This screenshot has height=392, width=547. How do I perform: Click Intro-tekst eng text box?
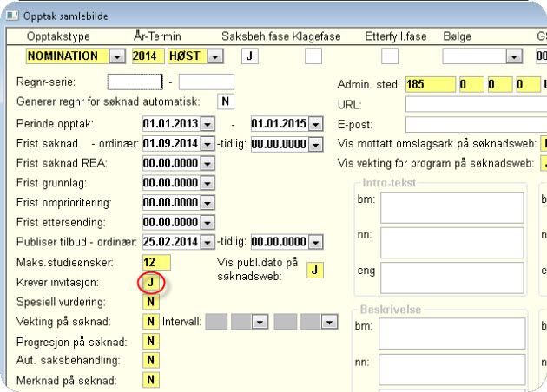pyautogui.click(x=452, y=278)
